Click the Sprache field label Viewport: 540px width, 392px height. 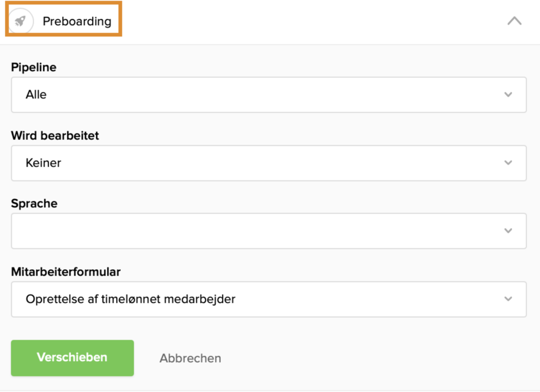[34, 203]
